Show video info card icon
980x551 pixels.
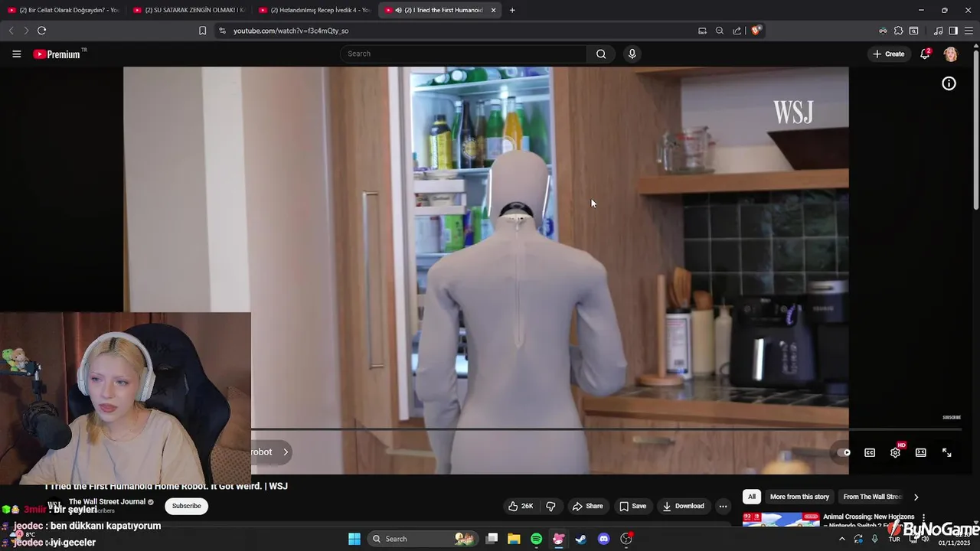949,83
